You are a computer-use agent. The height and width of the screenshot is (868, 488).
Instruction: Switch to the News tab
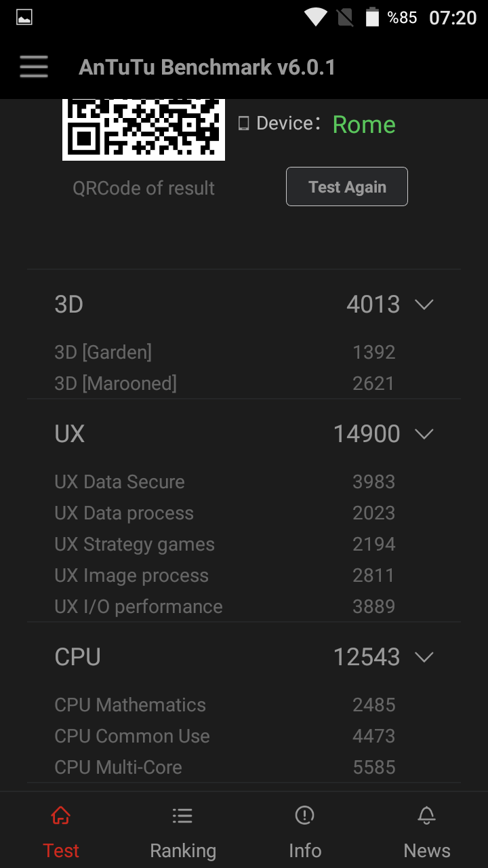coord(427,829)
